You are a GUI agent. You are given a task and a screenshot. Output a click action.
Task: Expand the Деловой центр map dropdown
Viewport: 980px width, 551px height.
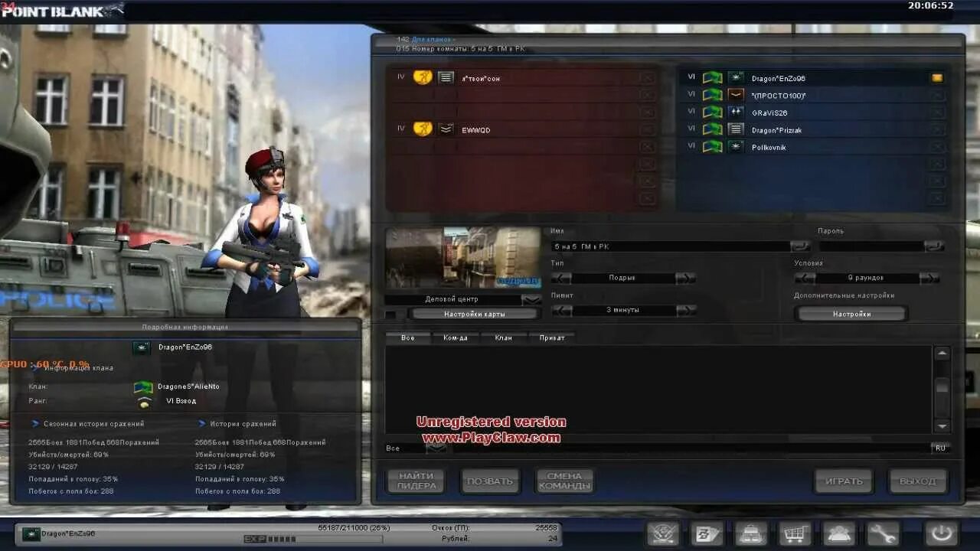click(x=531, y=299)
